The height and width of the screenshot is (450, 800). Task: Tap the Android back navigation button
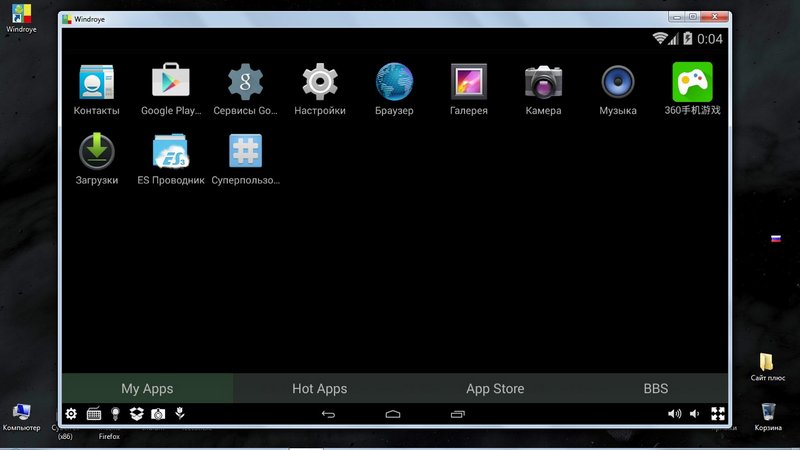click(x=328, y=414)
